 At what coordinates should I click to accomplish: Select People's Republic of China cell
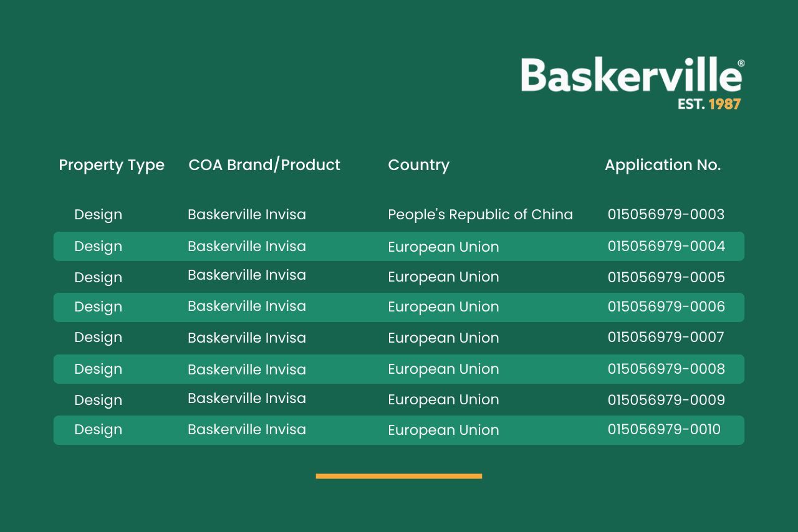480,215
